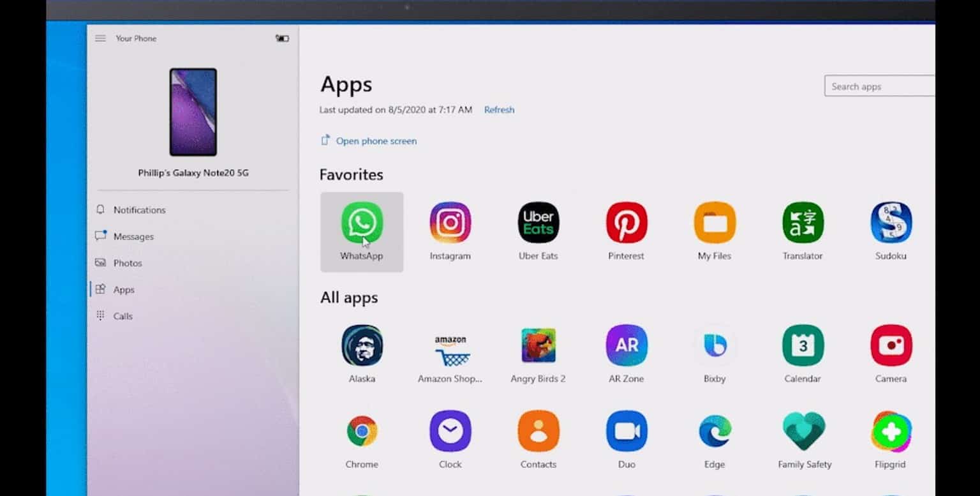The image size is (980, 496).
Task: Click the Search apps field
Action: [879, 86]
